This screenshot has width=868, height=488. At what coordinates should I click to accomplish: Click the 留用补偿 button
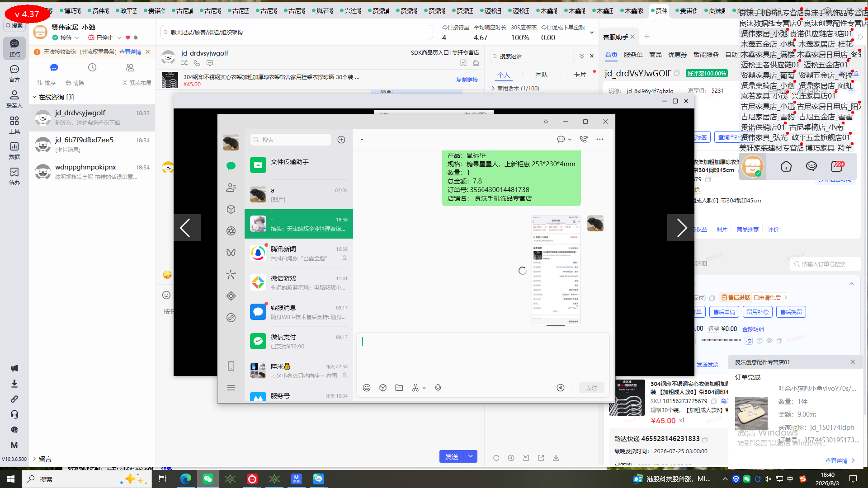point(758,312)
